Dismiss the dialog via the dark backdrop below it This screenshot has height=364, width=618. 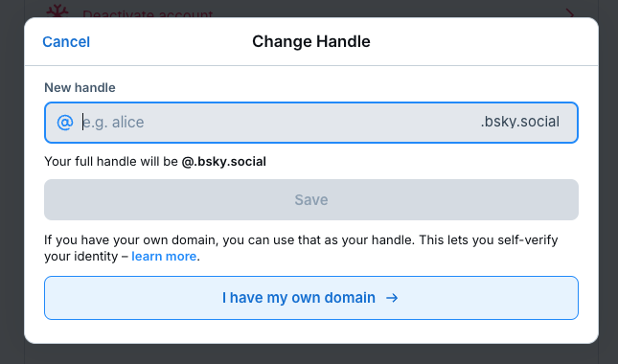pos(311,354)
